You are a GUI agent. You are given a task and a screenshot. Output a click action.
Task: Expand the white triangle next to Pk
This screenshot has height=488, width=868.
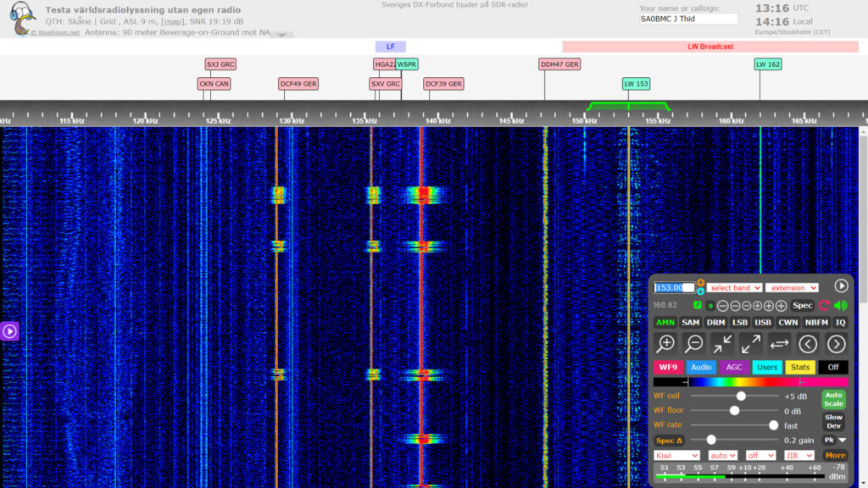coord(843,441)
